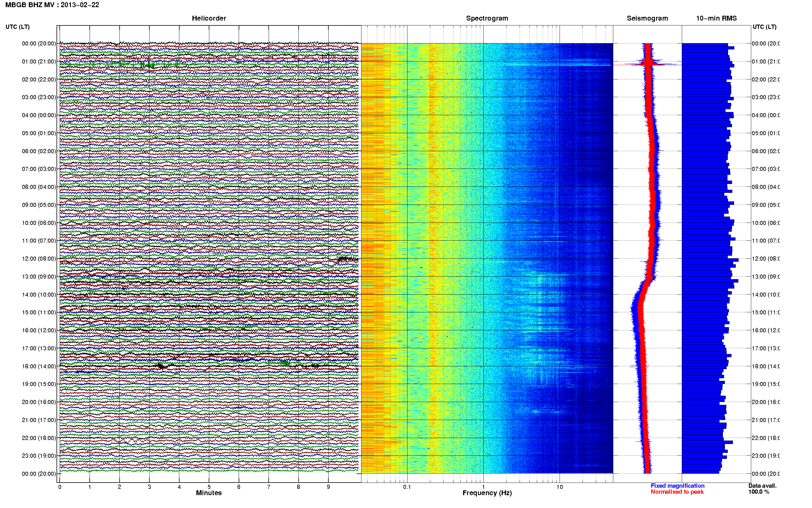
Task: Click the left '16:00 (12:00)' time label
Action: coord(39,330)
